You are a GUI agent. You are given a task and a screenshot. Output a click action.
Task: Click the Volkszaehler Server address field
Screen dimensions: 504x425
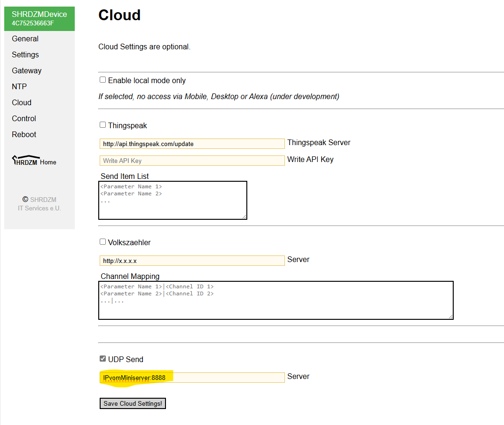click(192, 261)
